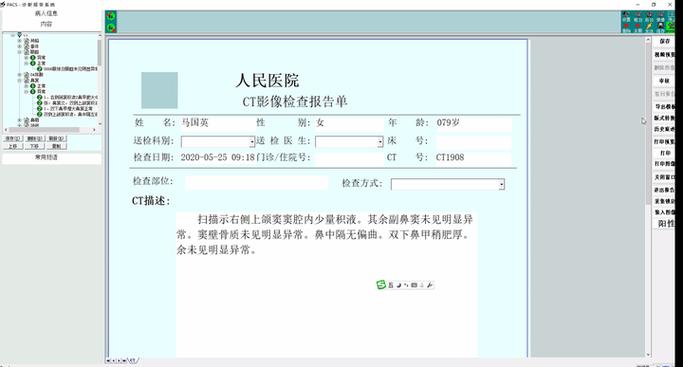The image size is (683, 367).
Task: Switch to the 内容 panel tab
Action: (x=46, y=24)
